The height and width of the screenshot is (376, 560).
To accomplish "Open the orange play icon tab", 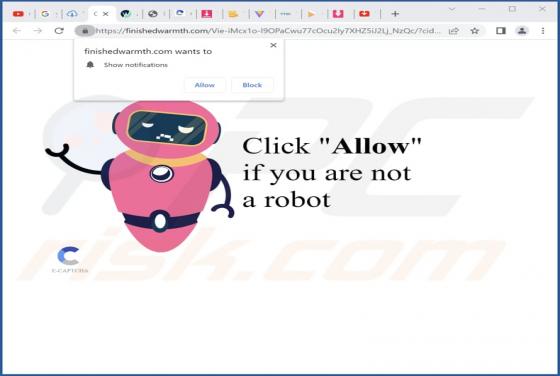I will (311, 14).
